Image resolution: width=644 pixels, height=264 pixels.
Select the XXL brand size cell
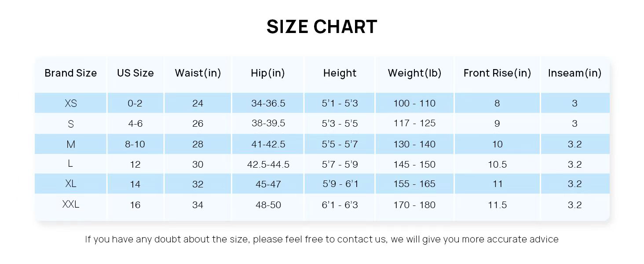click(71, 205)
